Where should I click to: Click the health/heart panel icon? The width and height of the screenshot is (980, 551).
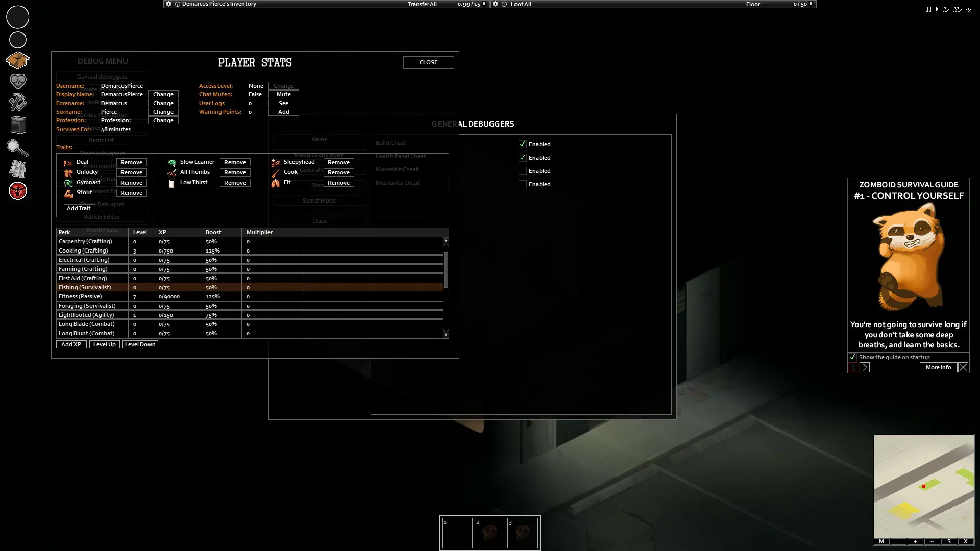point(18,82)
